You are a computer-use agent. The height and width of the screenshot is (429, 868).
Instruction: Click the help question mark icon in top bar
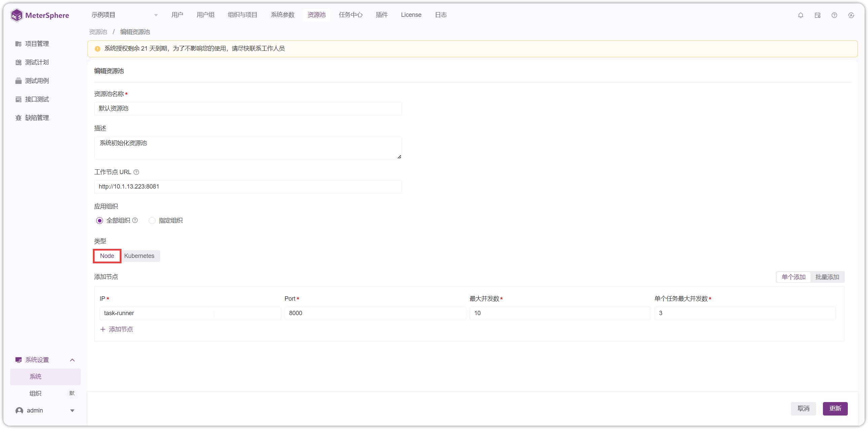(x=834, y=15)
